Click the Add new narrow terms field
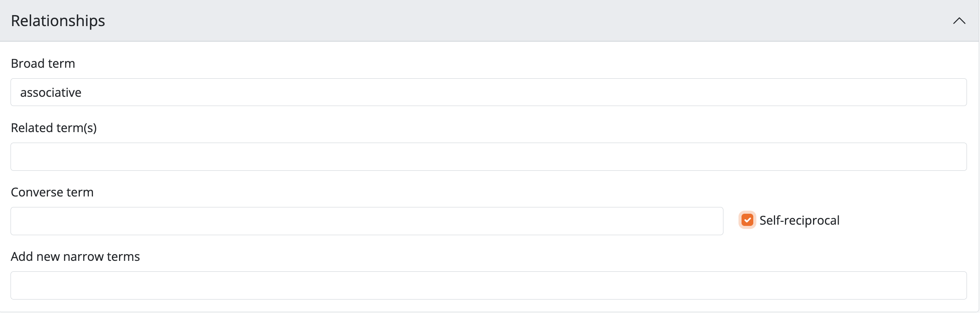Screen dimensions: 980x313 tap(488, 285)
